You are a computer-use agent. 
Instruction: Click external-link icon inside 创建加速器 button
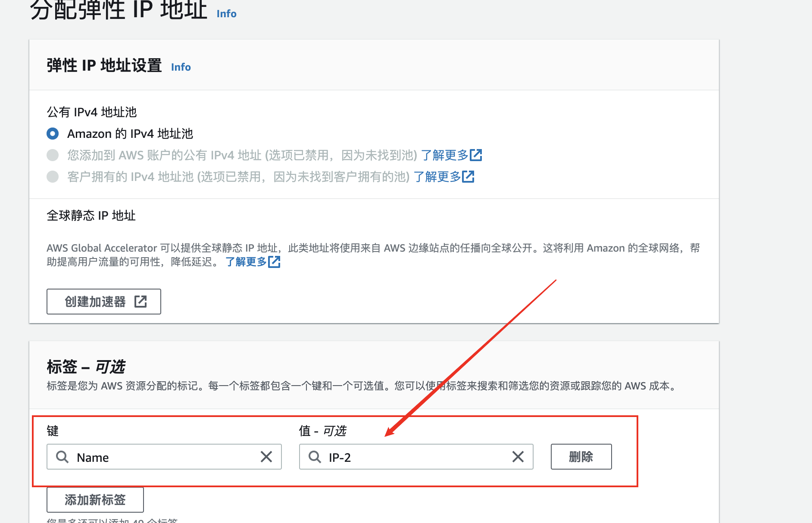141,302
